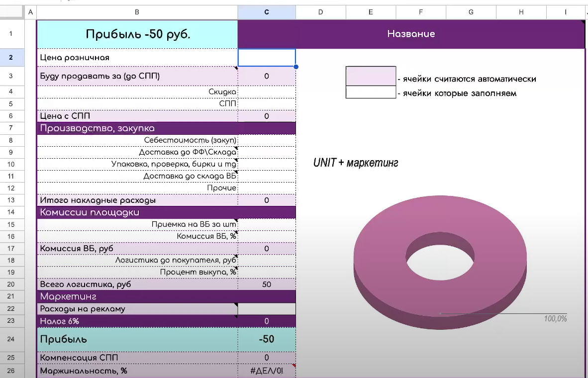This screenshot has height=378, width=588.
Task: Click the Себестоимость (закуп) label
Action: point(190,140)
